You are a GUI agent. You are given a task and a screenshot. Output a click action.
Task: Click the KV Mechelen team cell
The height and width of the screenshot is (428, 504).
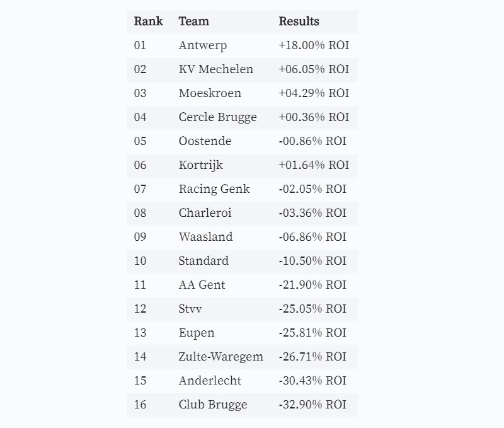coord(216,69)
